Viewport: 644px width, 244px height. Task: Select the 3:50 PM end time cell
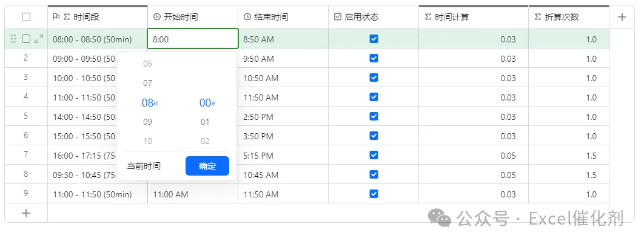283,136
